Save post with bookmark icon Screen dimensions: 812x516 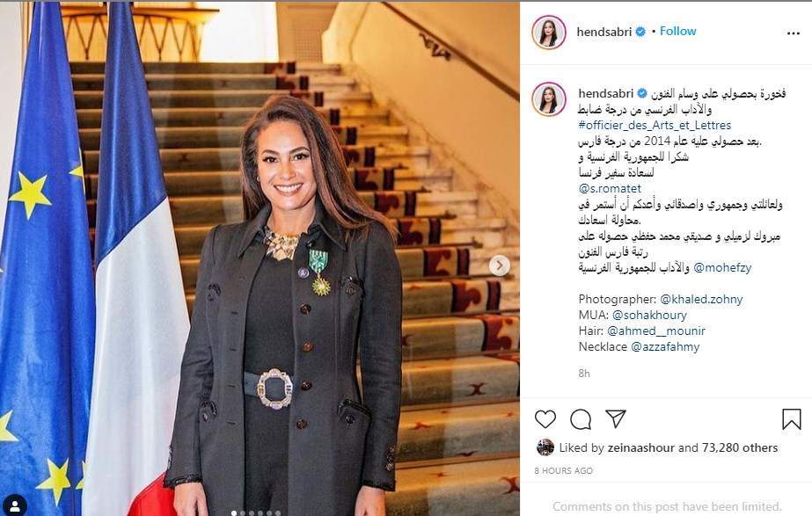pos(791,419)
